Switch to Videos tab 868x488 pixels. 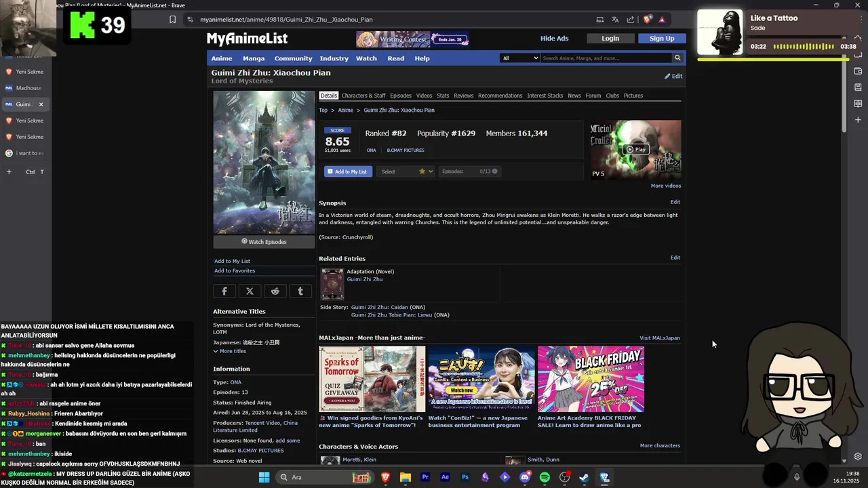click(x=424, y=96)
